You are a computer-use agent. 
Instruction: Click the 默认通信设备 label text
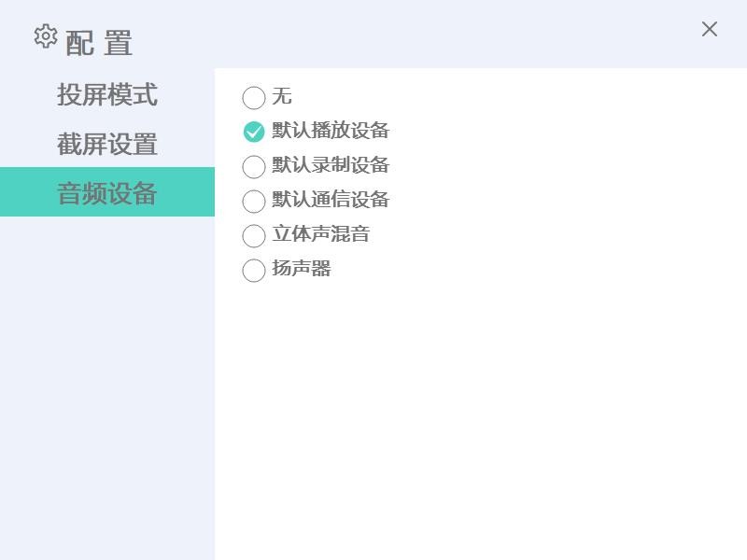click(x=331, y=200)
